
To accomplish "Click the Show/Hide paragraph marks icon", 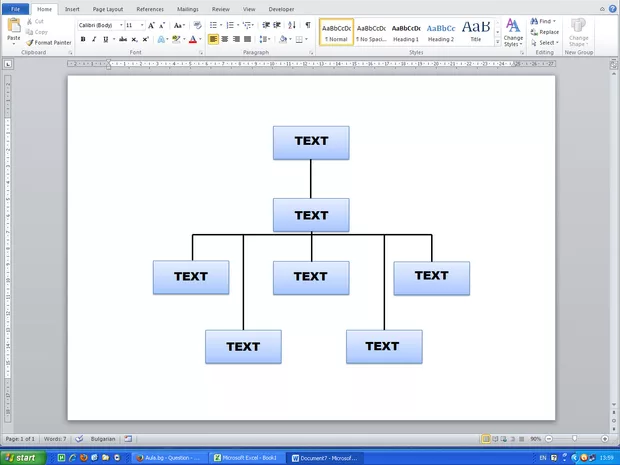I will tap(307, 25).
